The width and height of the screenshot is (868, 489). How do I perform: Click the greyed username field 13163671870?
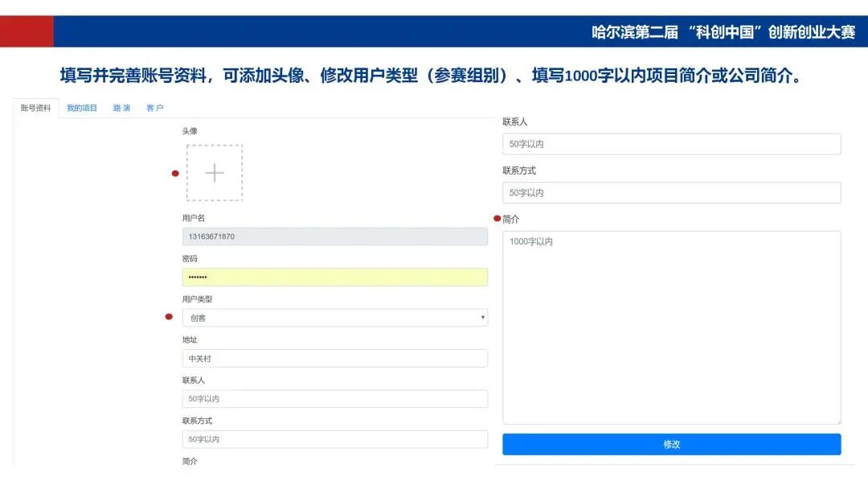tap(334, 236)
